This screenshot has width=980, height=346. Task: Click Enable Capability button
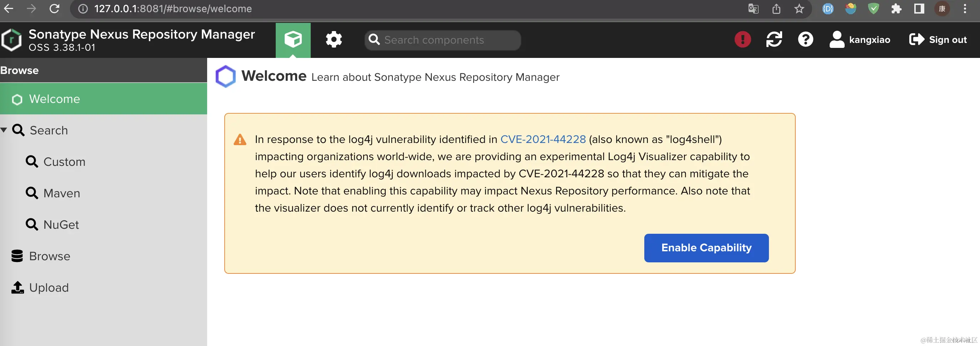click(x=706, y=248)
